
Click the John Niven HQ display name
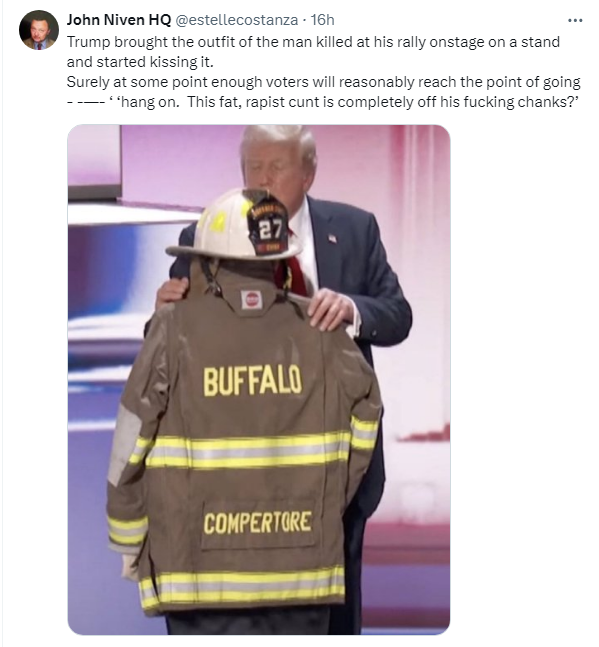[119, 20]
